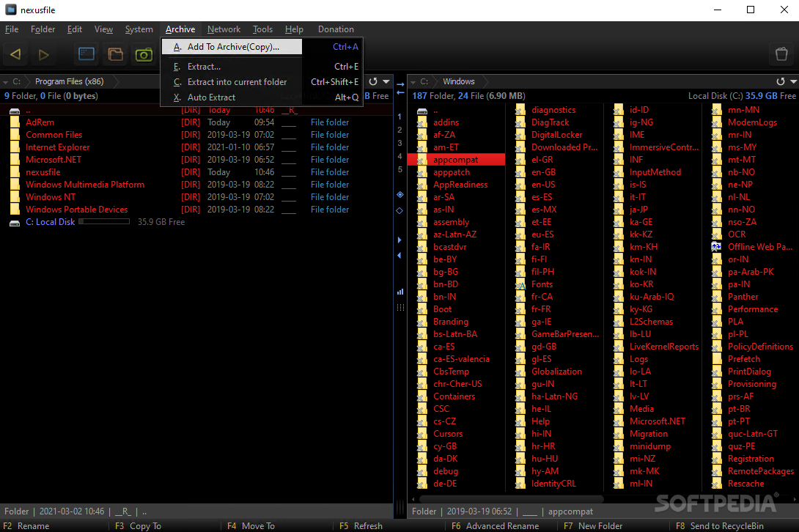Viewport: 799px width, 532px height.
Task: Open right panel history dropdown arrow
Action: [x=793, y=81]
